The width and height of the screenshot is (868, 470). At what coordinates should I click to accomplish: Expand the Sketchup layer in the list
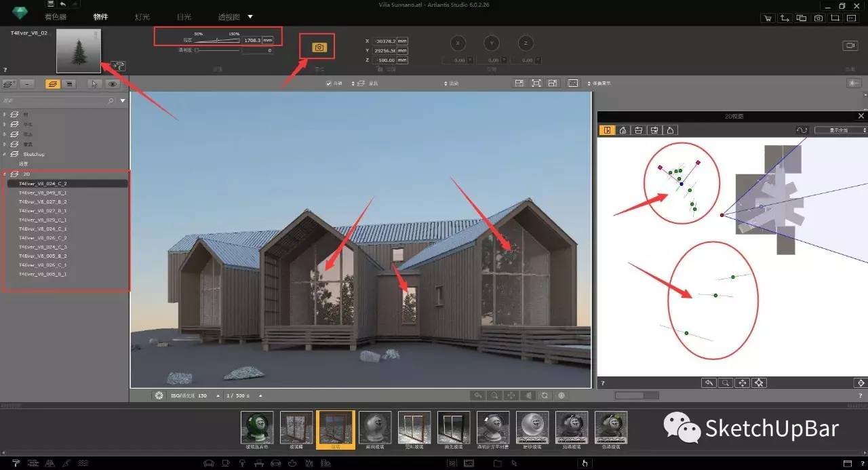pos(5,154)
